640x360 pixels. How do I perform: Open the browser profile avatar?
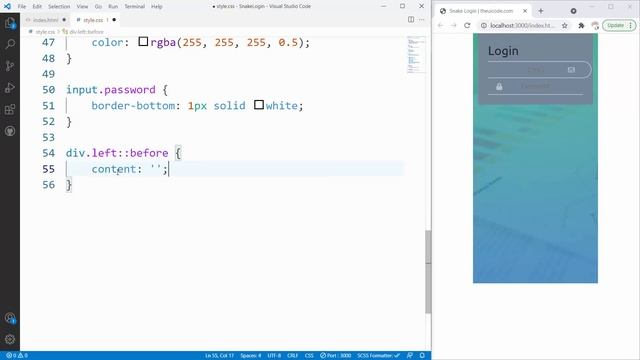click(x=595, y=25)
